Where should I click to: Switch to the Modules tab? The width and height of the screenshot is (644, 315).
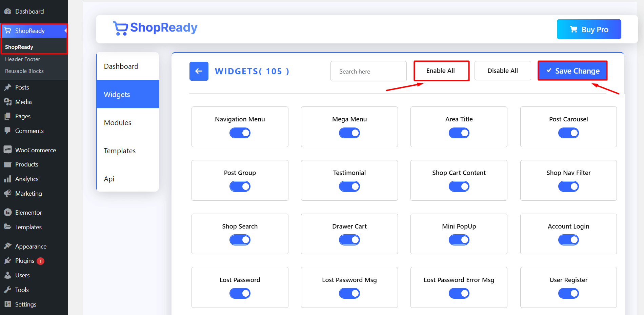pyautogui.click(x=128, y=122)
